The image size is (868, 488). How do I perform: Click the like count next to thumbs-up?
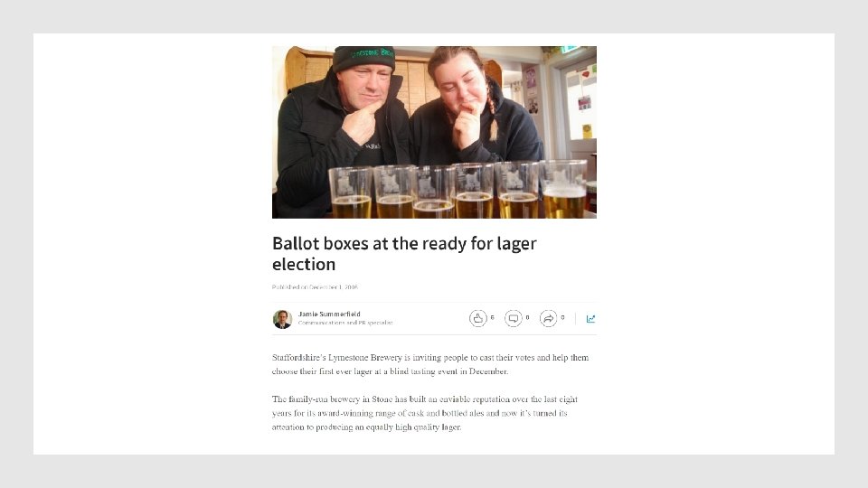click(x=492, y=317)
